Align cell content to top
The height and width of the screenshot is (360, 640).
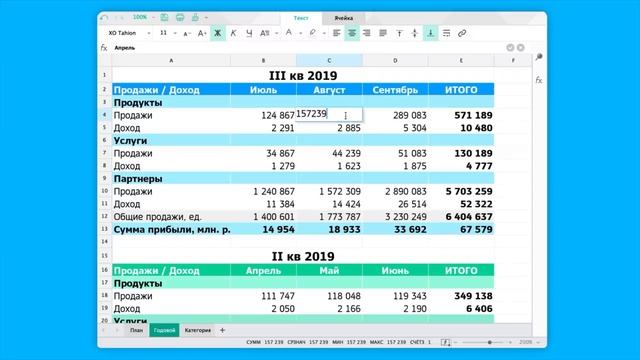coord(399,33)
